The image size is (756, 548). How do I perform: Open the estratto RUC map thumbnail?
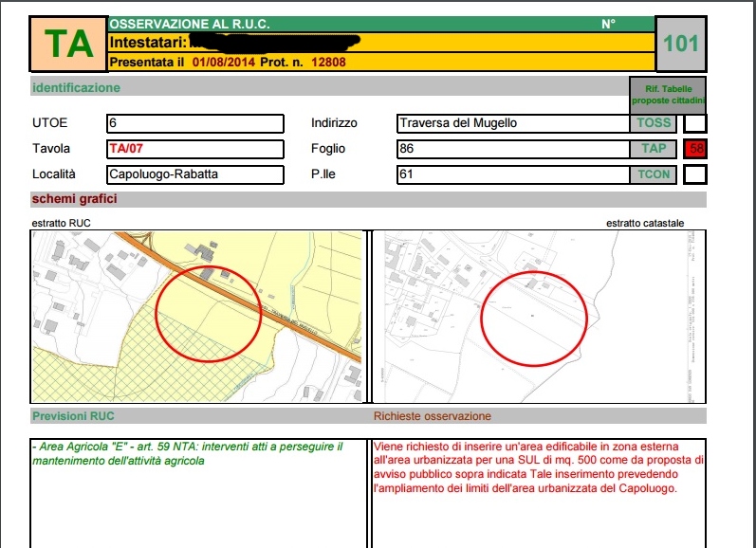tap(198, 317)
